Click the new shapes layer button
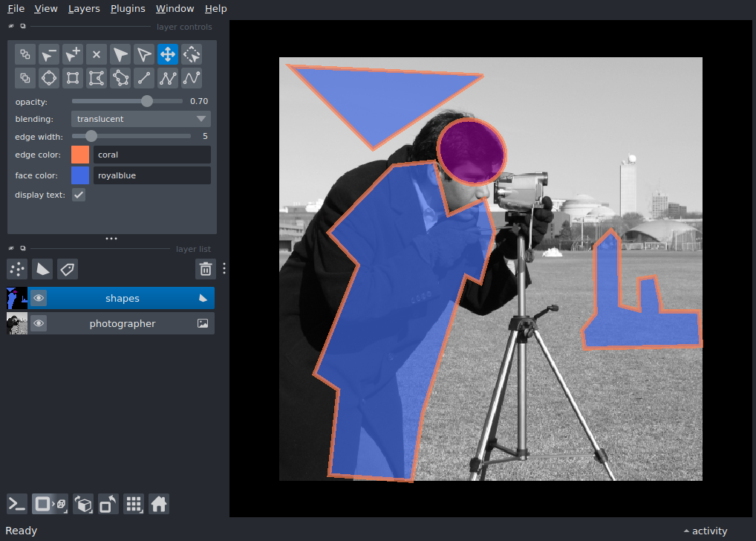The image size is (756, 541). [42, 269]
